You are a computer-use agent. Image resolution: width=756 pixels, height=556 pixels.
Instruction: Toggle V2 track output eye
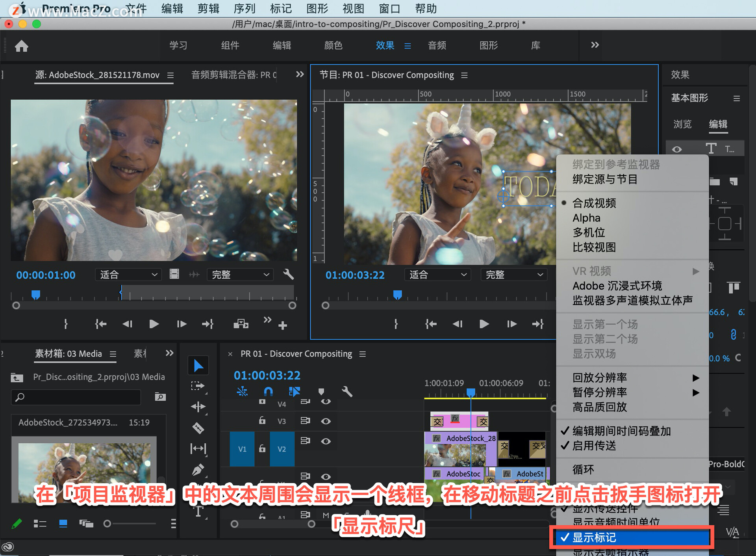(x=326, y=441)
